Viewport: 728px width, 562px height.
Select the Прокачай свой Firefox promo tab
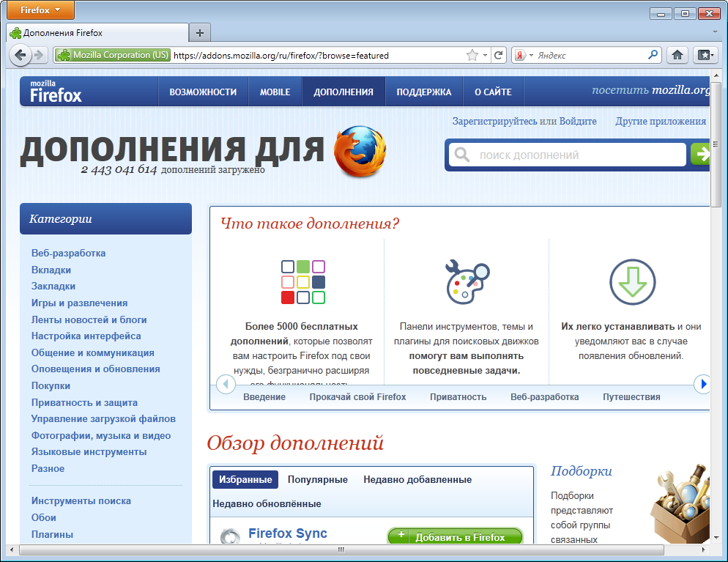click(357, 397)
